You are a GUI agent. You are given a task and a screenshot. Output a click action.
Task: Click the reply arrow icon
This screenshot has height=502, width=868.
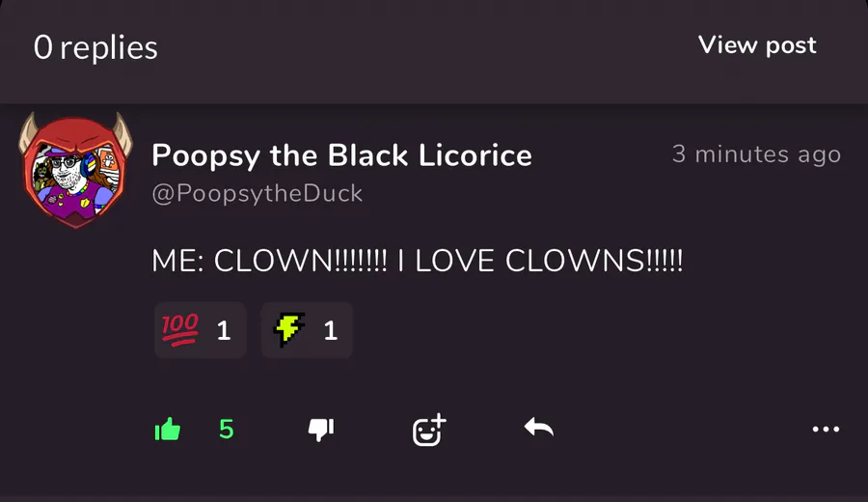(538, 428)
